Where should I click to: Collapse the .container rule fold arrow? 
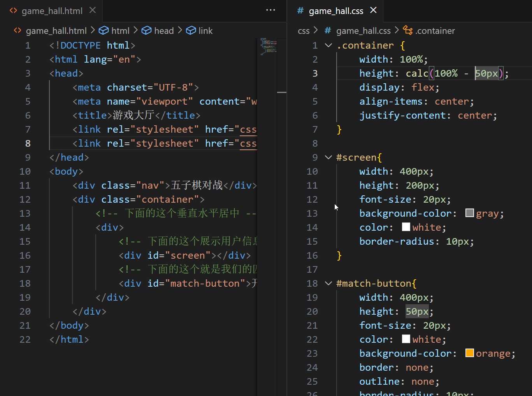328,46
